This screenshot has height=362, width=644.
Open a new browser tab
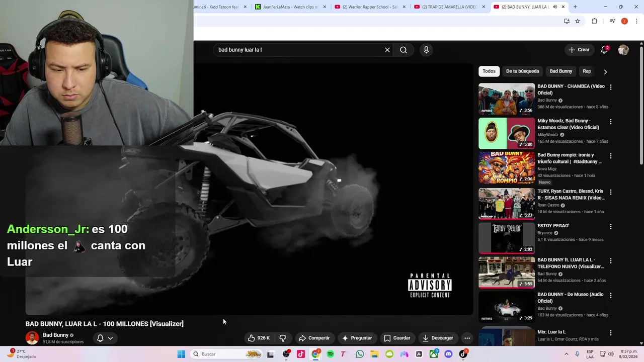click(575, 7)
